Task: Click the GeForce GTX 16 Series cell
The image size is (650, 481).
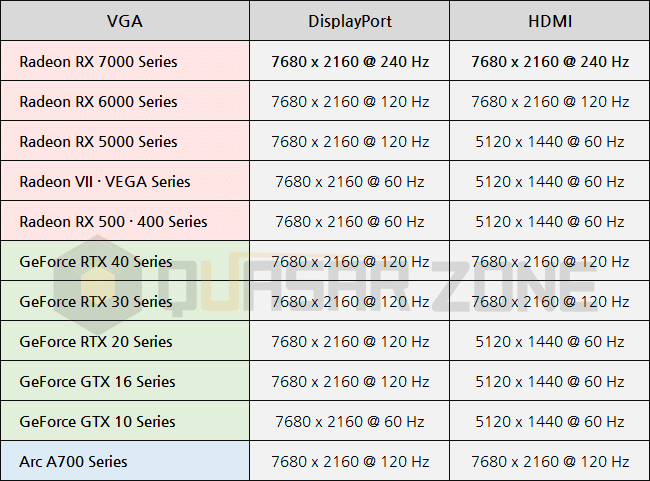Action: (x=125, y=381)
